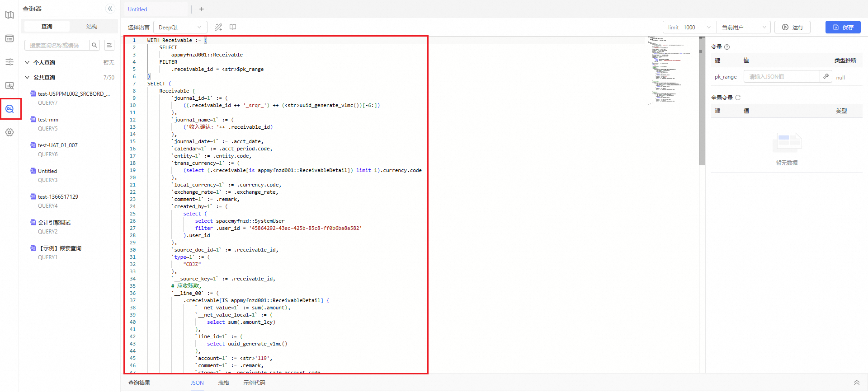Click the list options icon beside search
The image size is (868, 392).
109,45
